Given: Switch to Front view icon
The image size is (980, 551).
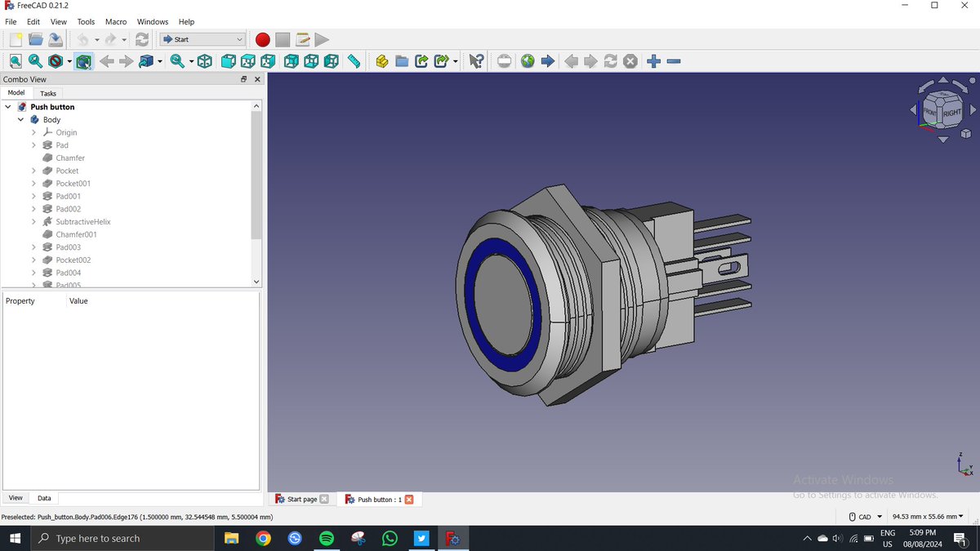Looking at the screenshot, I should click(x=229, y=61).
